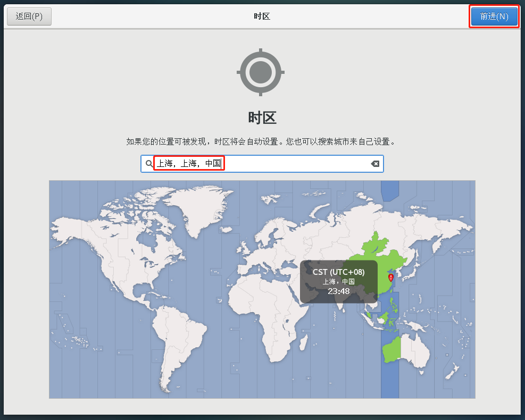Focus the city search input field
Image resolution: width=525 pixels, height=420 pixels.
(293, 164)
